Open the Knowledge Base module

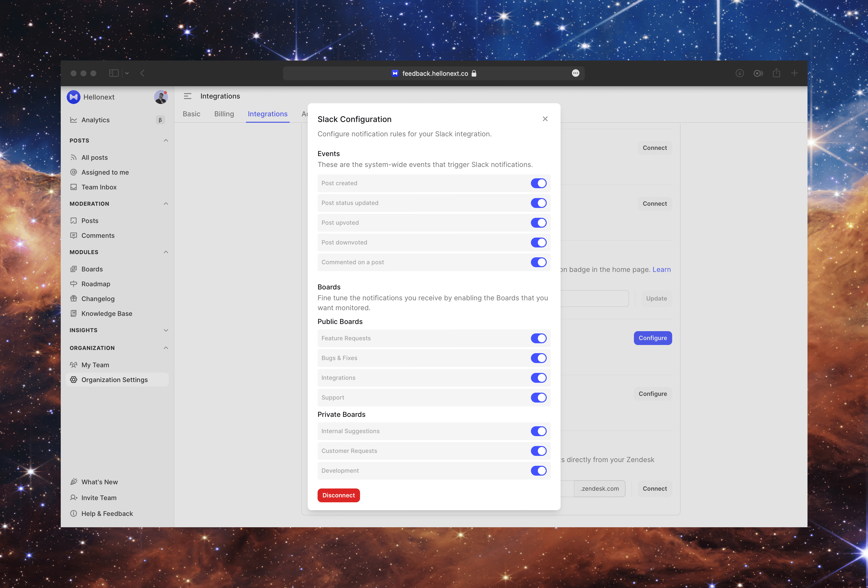pos(106,313)
